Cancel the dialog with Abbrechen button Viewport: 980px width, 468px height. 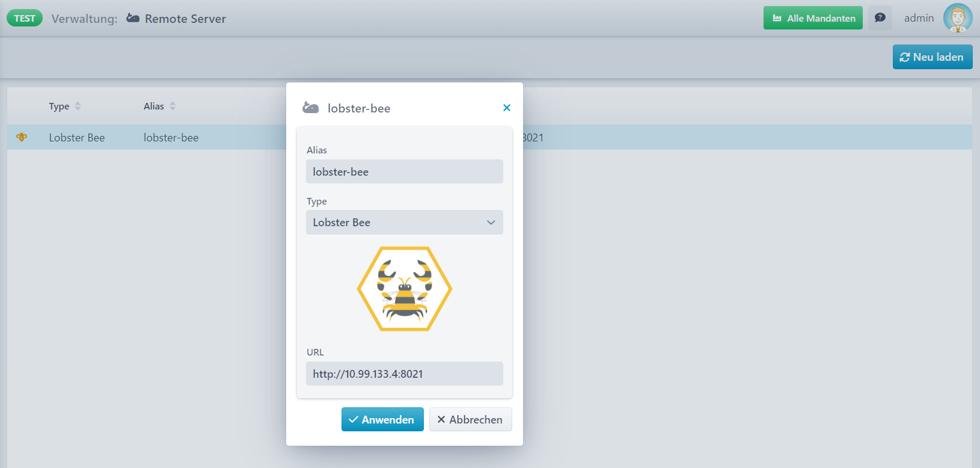[471, 419]
